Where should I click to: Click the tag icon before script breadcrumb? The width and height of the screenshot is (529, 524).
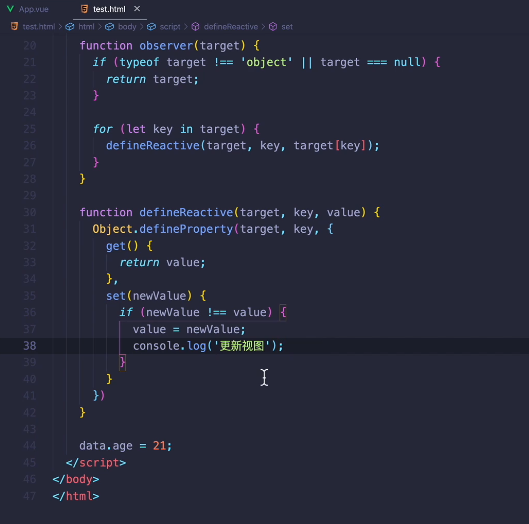(x=151, y=27)
